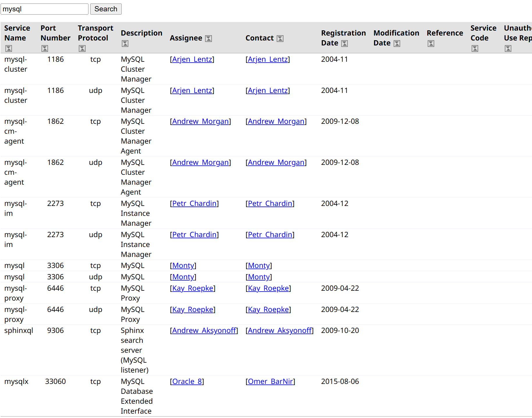Select registration date 2015-08-06
Image resolution: width=532 pixels, height=418 pixels.
click(340, 382)
